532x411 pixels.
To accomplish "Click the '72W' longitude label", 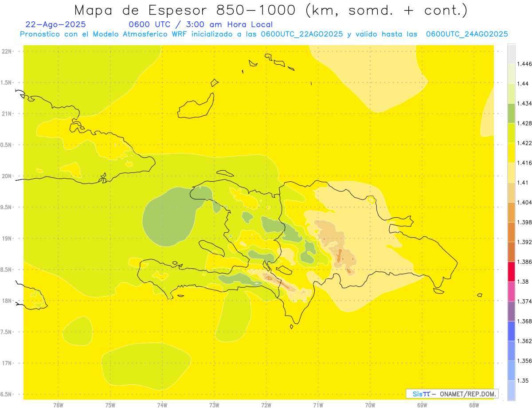I will [x=266, y=405].
